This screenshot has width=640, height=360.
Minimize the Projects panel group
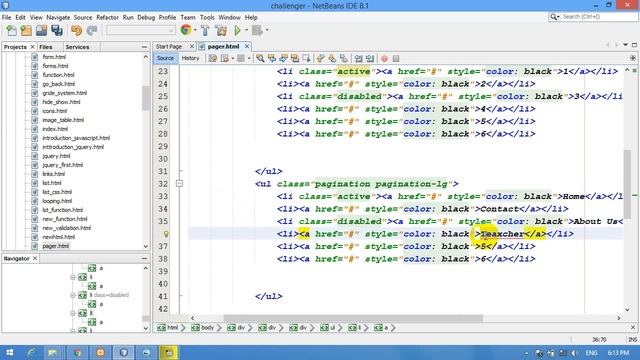pyautogui.click(x=144, y=47)
